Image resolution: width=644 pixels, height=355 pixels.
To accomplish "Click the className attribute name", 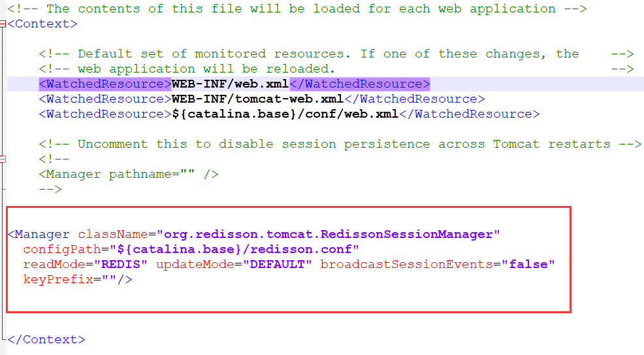I will click(x=113, y=234).
